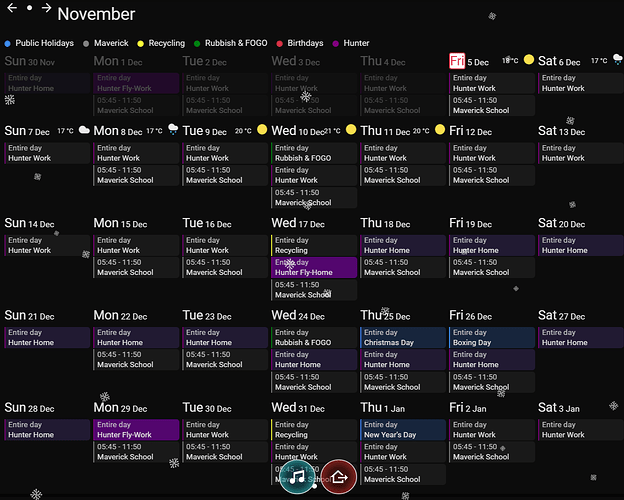Open the New Year's Day event
Image resolution: width=624 pixels, height=500 pixels.
pyautogui.click(x=403, y=430)
